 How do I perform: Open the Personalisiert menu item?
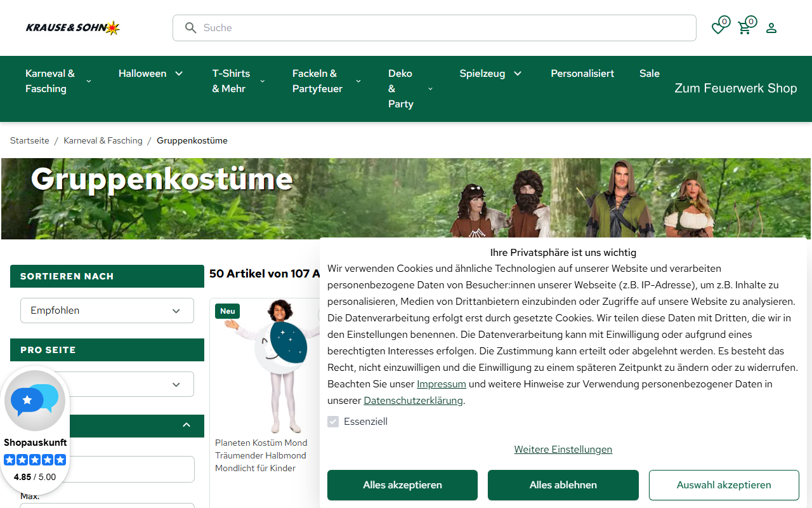[582, 74]
